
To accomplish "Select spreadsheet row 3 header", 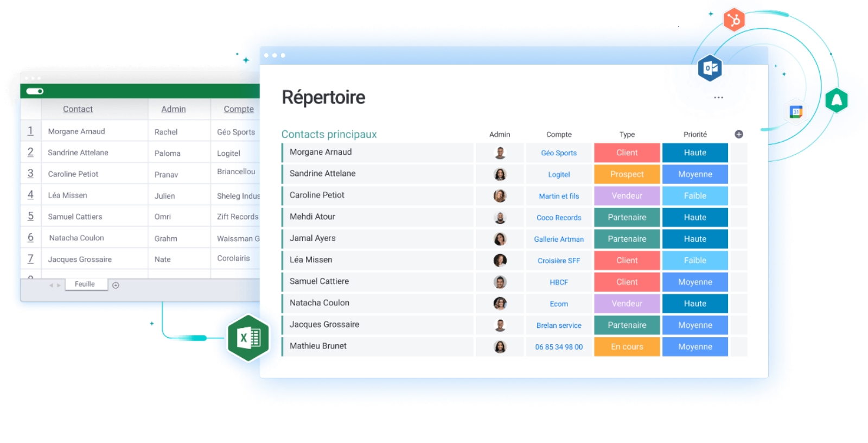I will coord(30,174).
